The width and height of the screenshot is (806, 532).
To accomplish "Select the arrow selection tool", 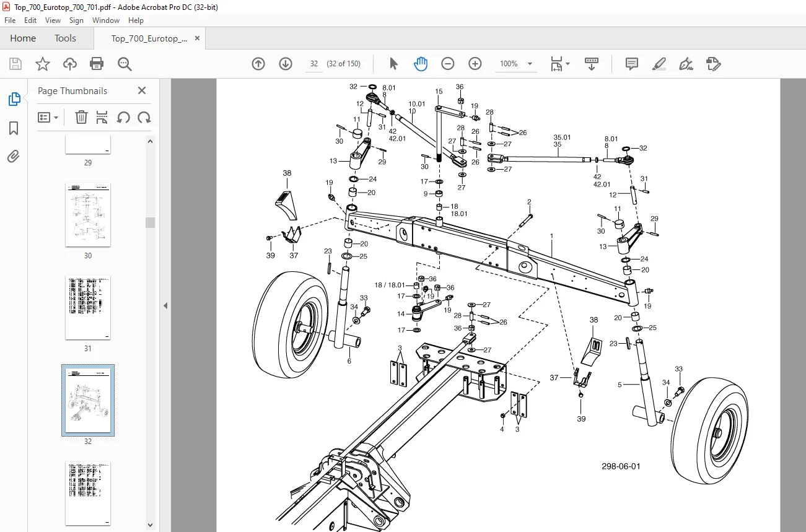I will click(393, 64).
